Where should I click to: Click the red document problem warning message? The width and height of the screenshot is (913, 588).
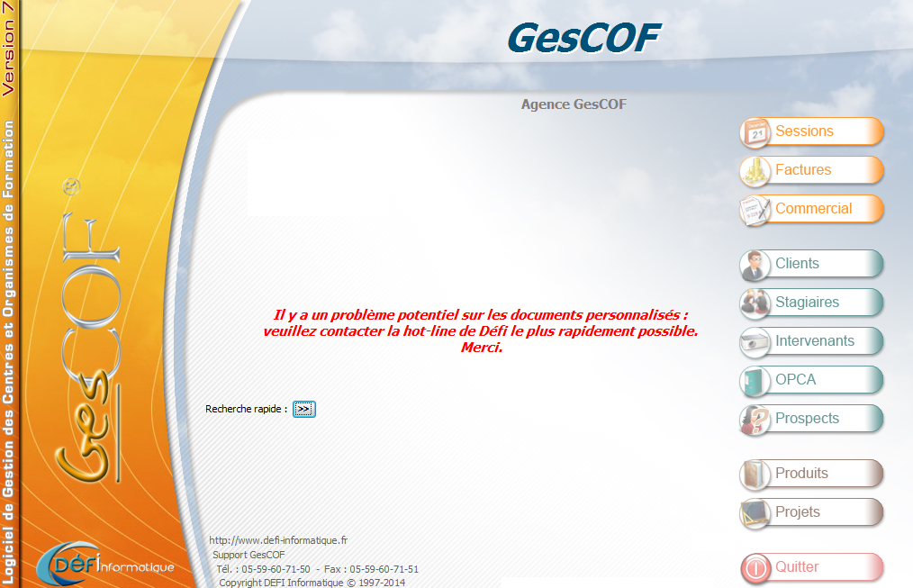[x=480, y=331]
